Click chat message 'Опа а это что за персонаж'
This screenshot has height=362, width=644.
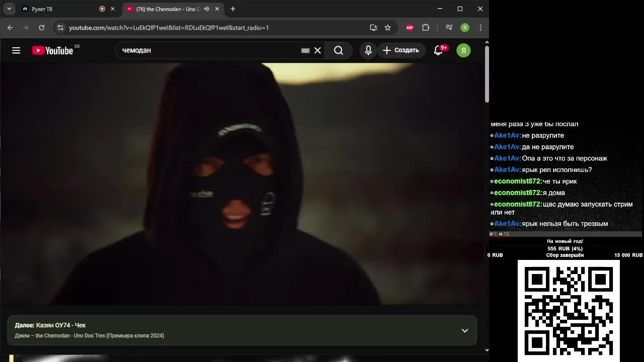point(565,158)
